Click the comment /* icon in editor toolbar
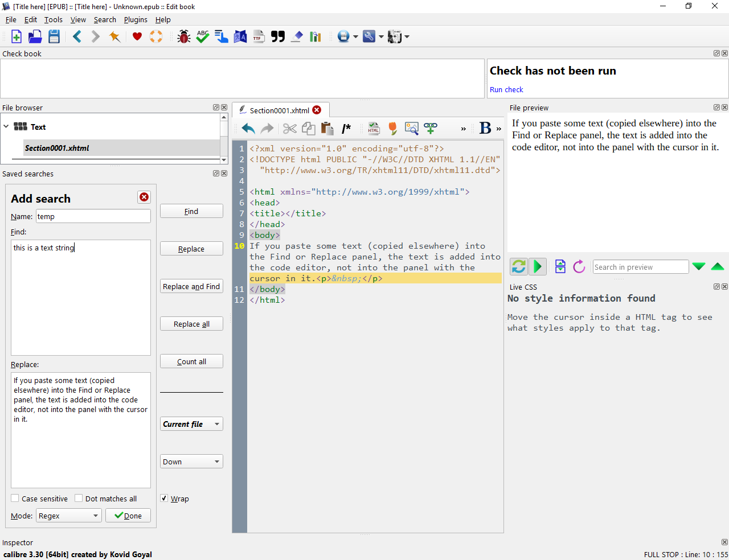 click(x=346, y=128)
